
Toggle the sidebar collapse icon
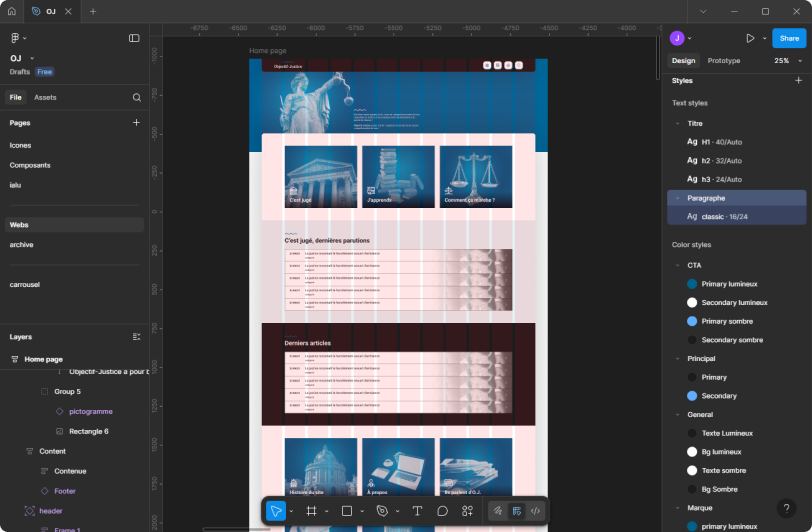tap(134, 38)
